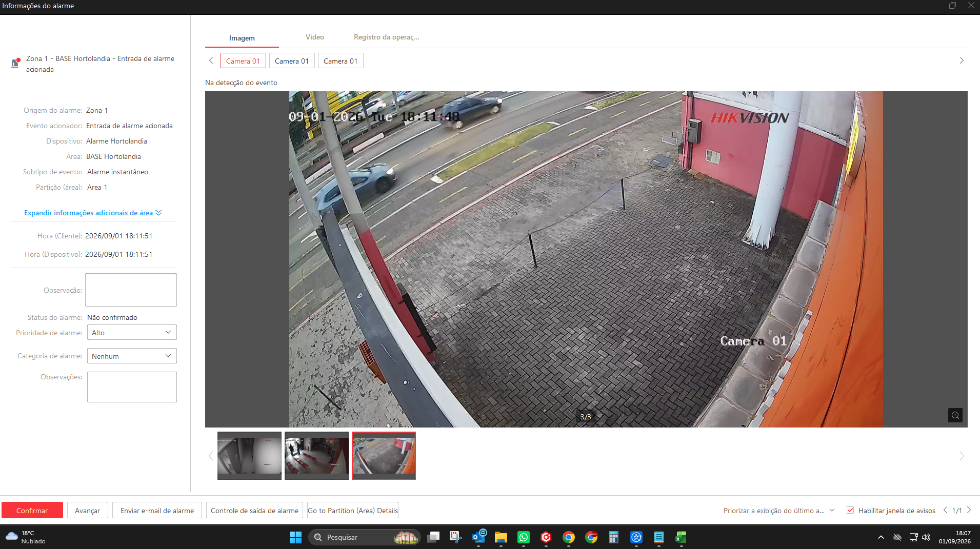Focus the Observações text box
Image resolution: width=980 pixels, height=549 pixels.
[x=132, y=387]
